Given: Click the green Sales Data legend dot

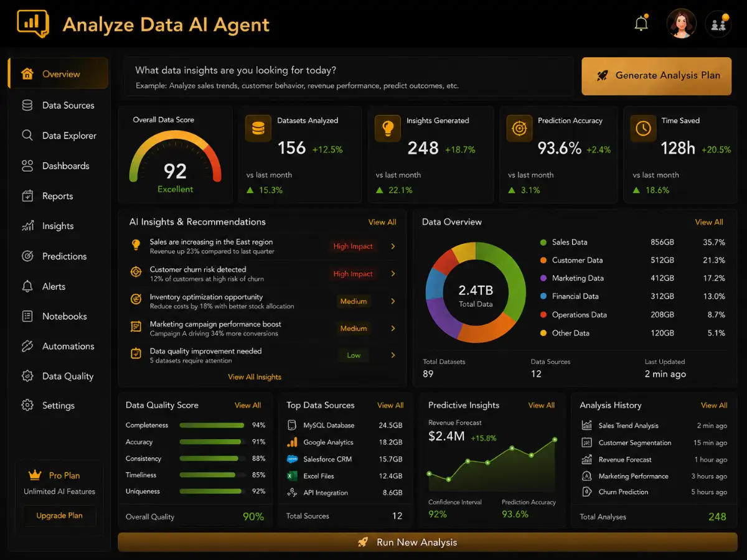Looking at the screenshot, I should pos(543,242).
